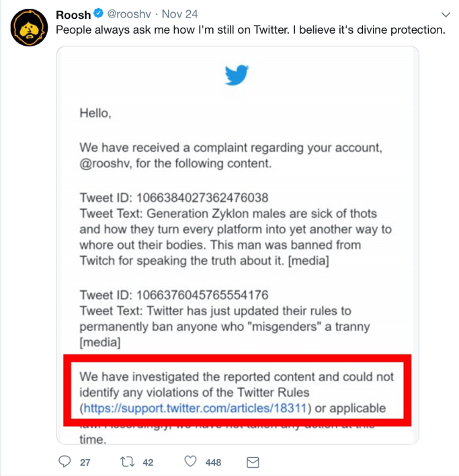
Task: Open the "Roosh" display name link
Action: [x=73, y=14]
